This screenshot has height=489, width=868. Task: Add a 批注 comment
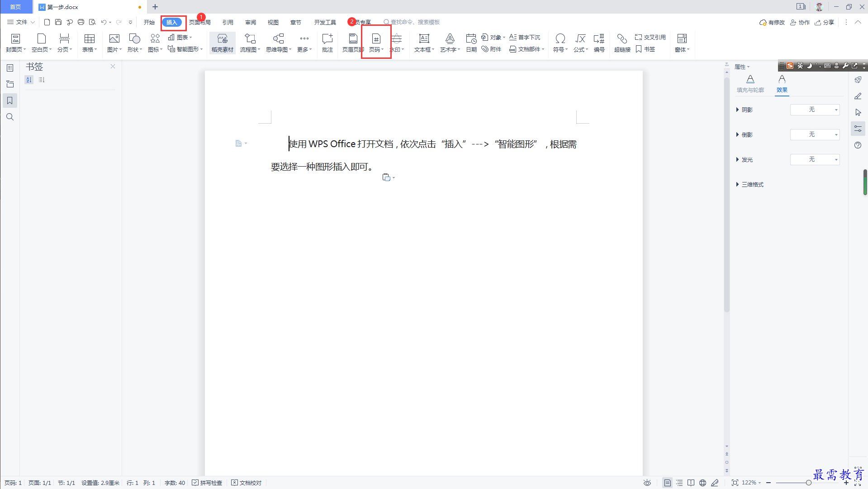pyautogui.click(x=327, y=43)
